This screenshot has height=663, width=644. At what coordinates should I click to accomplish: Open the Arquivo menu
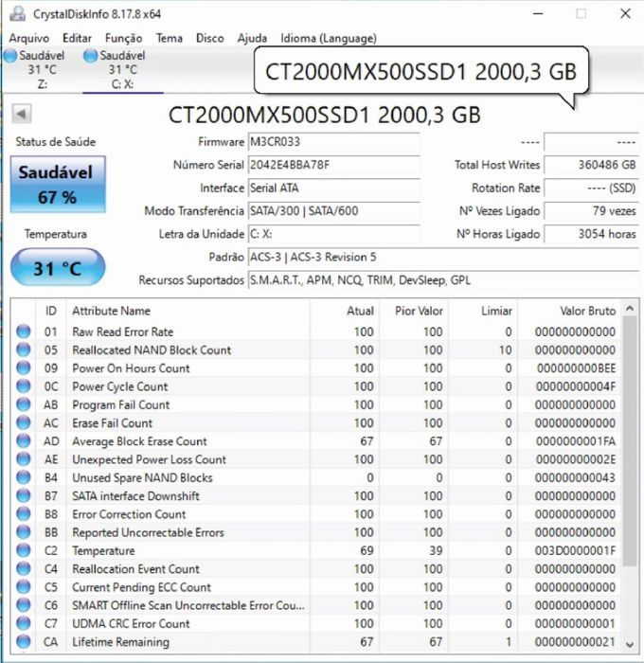coord(29,38)
